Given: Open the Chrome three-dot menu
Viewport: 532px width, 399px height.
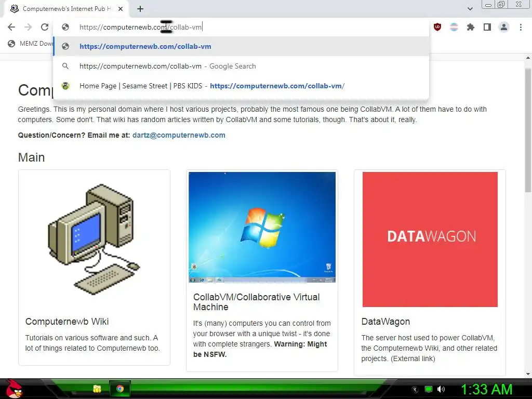Looking at the screenshot, I should tap(521, 27).
